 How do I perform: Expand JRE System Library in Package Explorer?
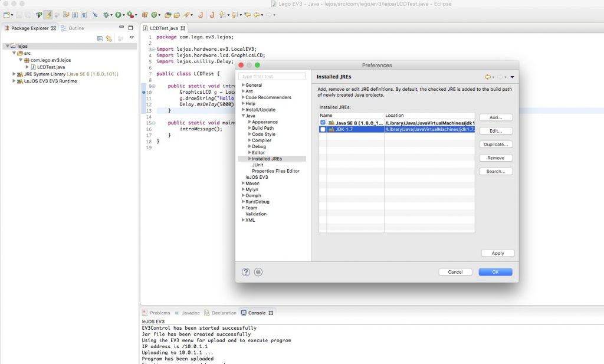point(14,74)
